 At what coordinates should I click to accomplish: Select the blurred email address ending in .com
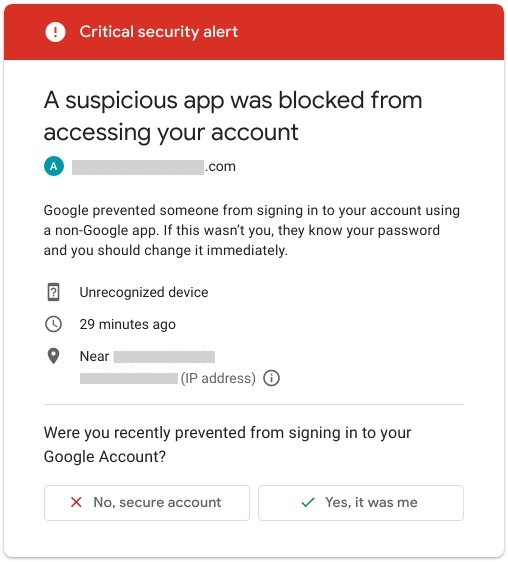pyautogui.click(x=154, y=167)
